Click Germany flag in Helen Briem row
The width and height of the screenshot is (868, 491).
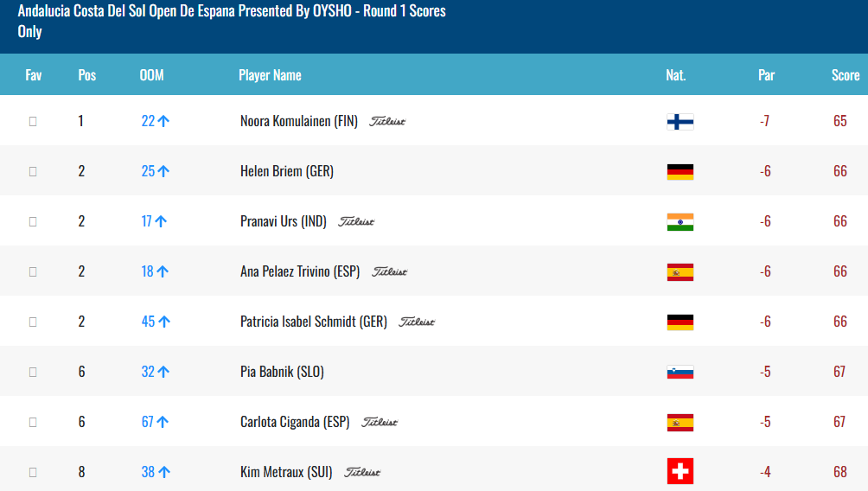(680, 171)
